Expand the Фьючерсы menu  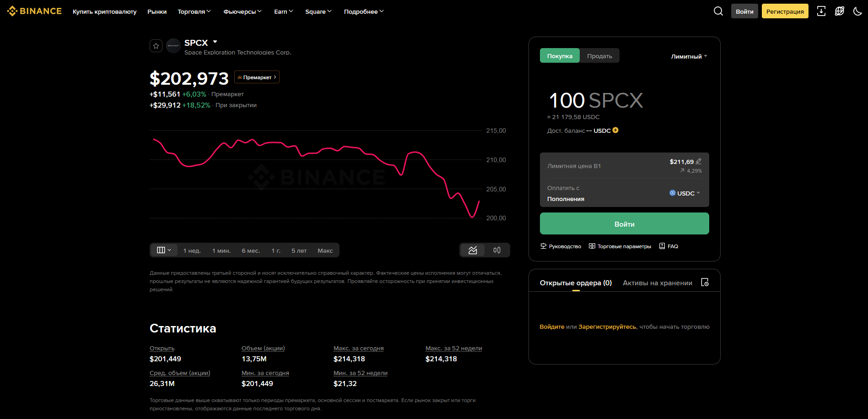point(243,11)
